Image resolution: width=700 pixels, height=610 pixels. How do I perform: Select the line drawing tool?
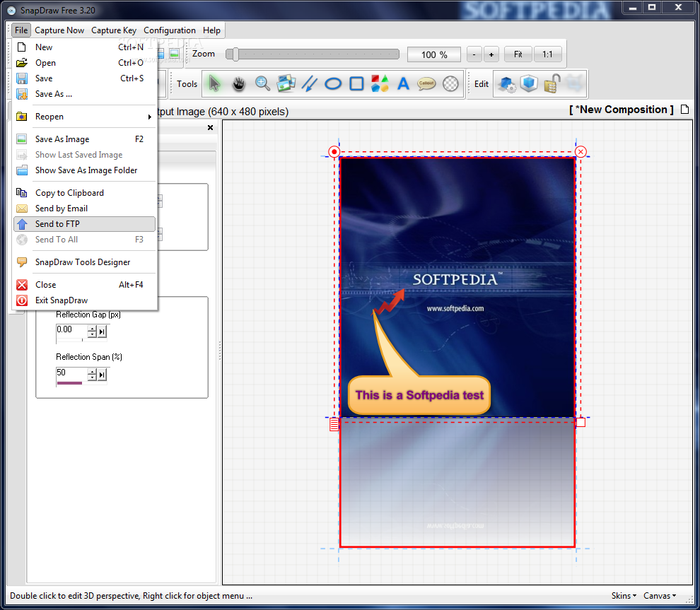point(310,83)
